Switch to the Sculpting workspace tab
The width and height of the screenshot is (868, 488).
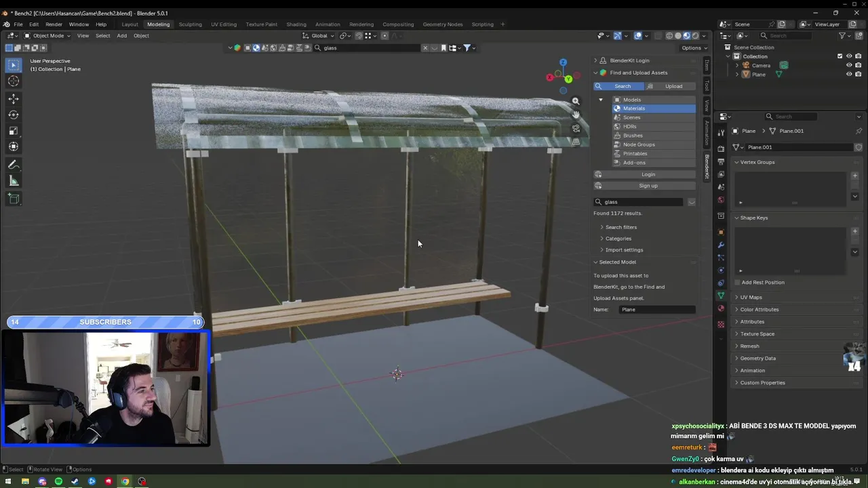[x=190, y=24]
